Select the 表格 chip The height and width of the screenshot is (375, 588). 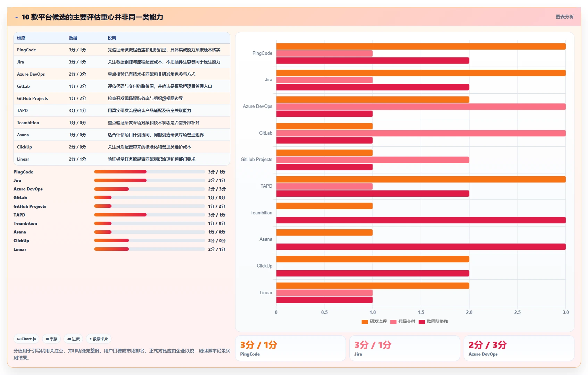click(x=51, y=339)
